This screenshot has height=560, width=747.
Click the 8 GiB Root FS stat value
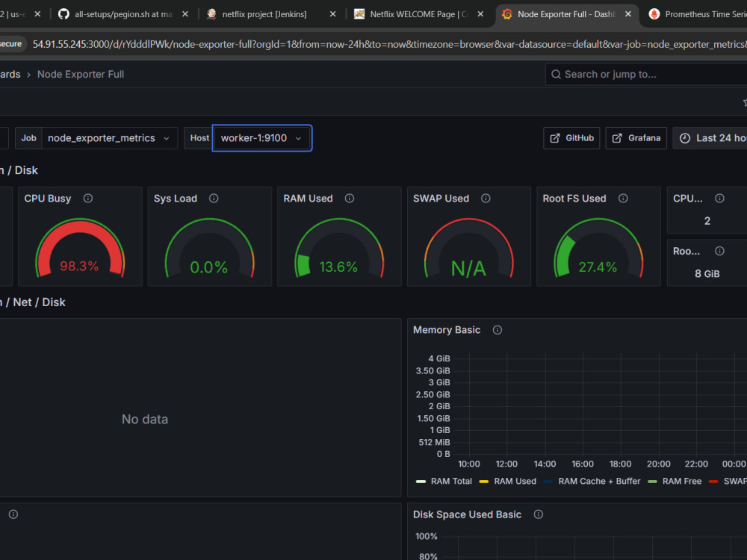pos(707,274)
